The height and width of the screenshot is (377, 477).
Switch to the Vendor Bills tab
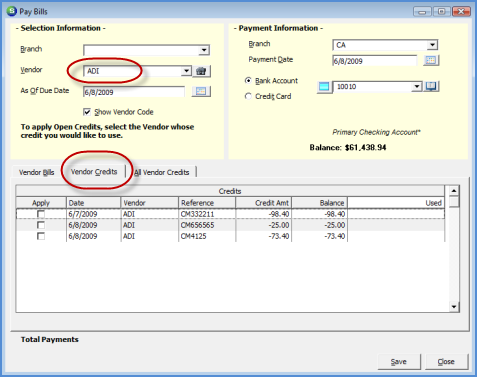(36, 172)
